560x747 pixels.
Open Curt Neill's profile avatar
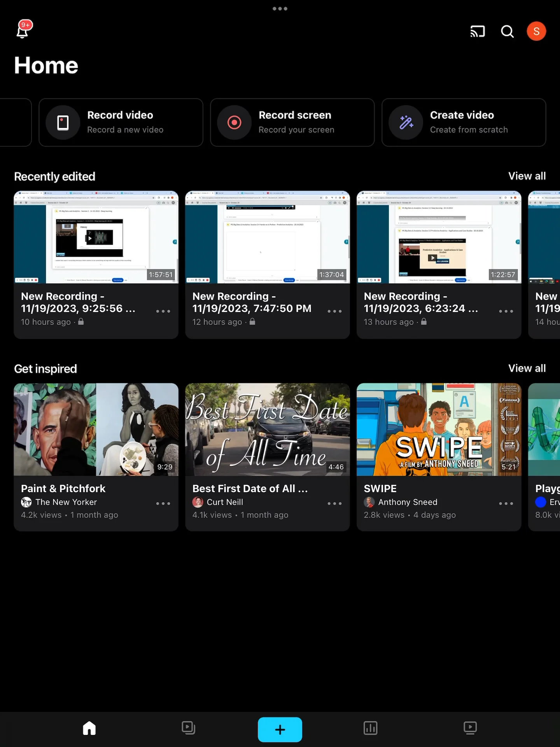(198, 502)
